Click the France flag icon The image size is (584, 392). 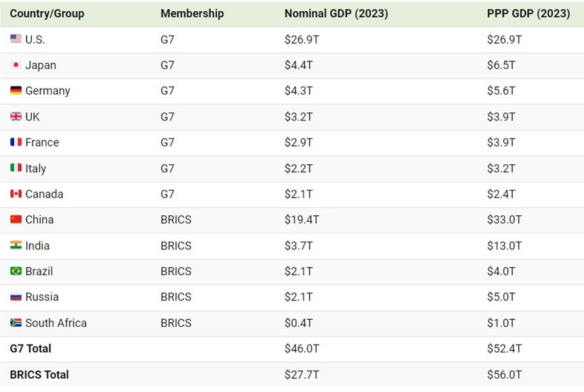pyautogui.click(x=16, y=142)
